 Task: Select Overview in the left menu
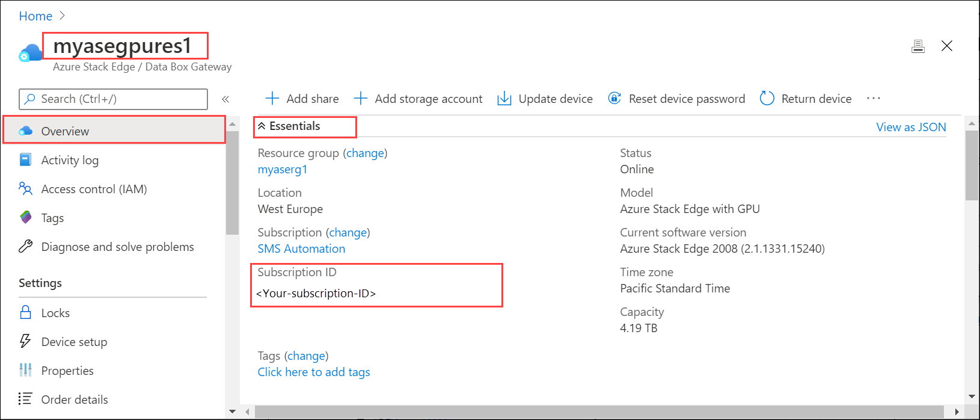tap(114, 131)
